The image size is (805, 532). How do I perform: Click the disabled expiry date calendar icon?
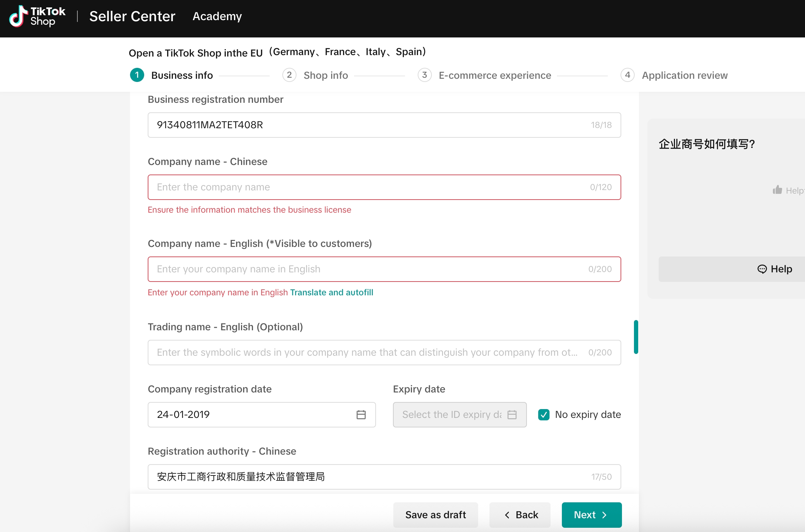coord(512,414)
